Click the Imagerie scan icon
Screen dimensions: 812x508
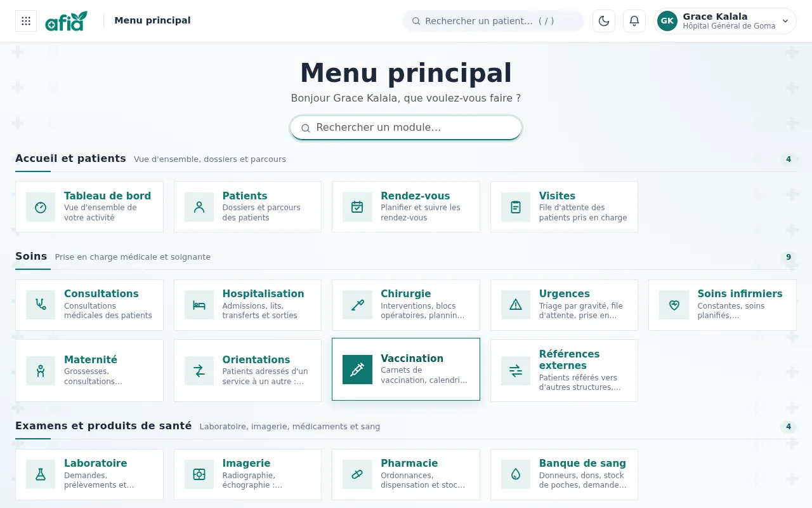pos(199,474)
